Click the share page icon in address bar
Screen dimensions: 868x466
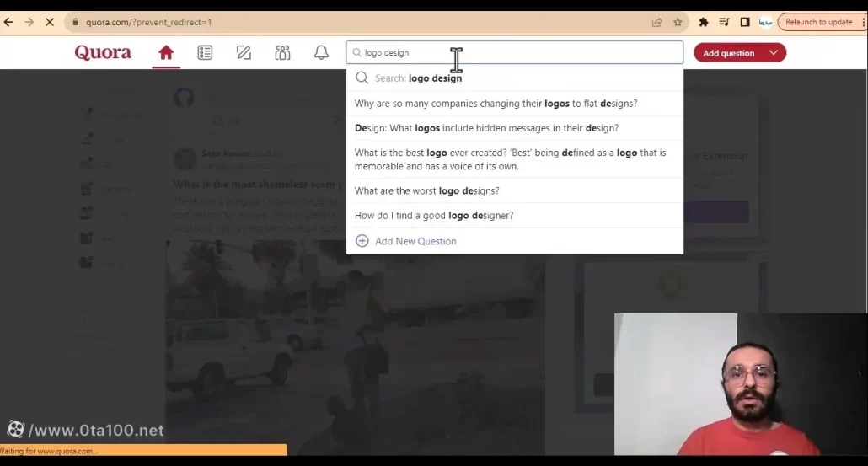coord(657,22)
